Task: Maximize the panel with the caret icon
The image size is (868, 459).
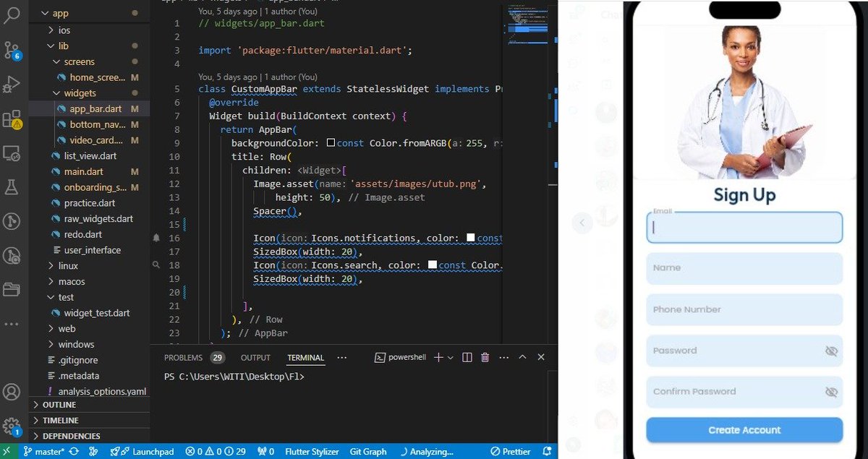Action: click(522, 357)
